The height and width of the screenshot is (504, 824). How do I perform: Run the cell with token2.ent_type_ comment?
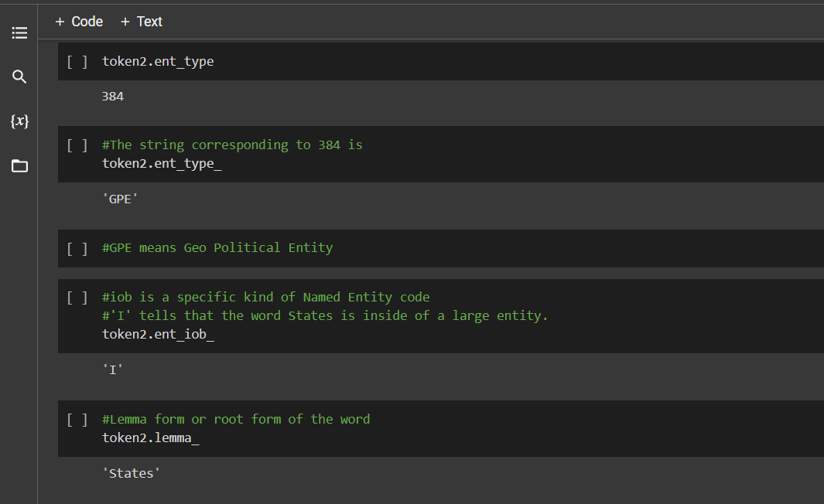pos(77,145)
